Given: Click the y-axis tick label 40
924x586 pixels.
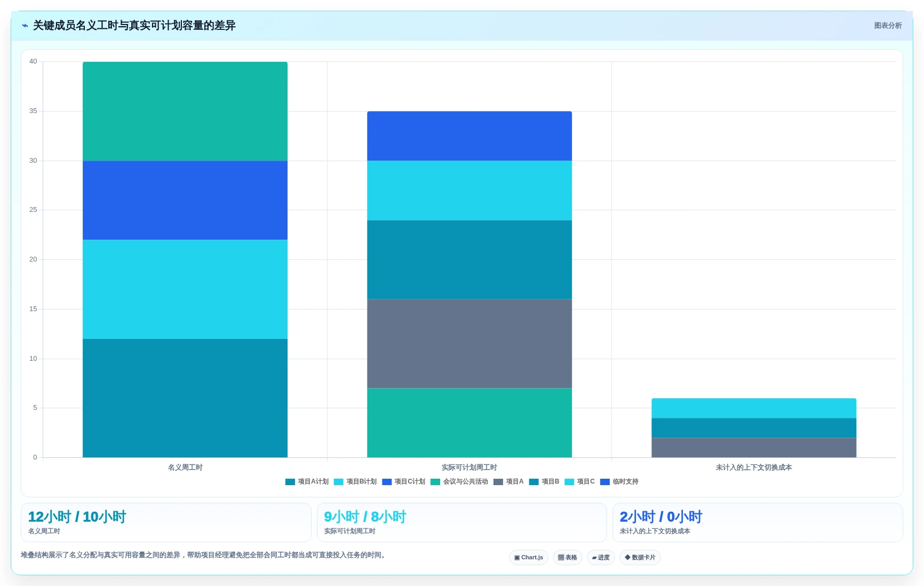Looking at the screenshot, I should pos(33,61).
